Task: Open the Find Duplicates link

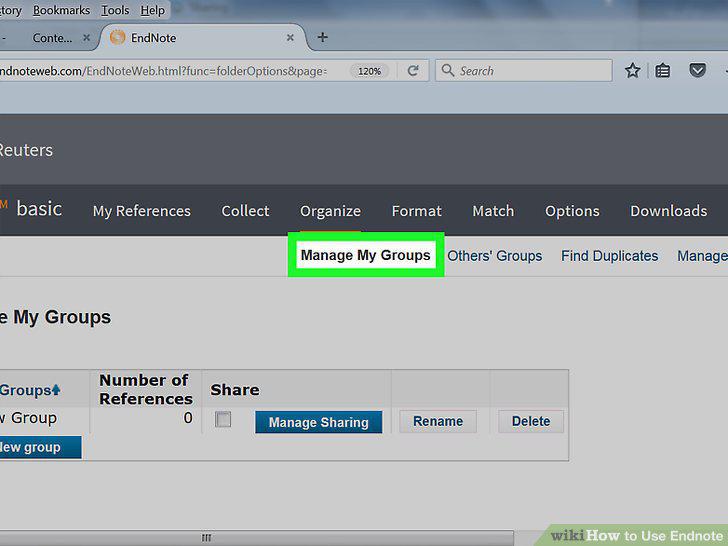Action: tap(609, 256)
